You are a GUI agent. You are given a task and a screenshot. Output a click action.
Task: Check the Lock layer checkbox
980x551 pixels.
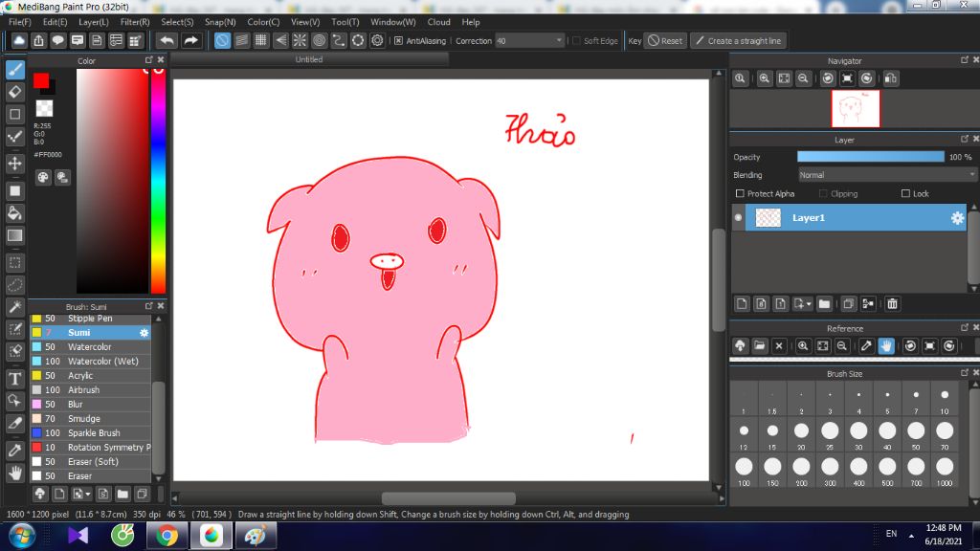905,194
